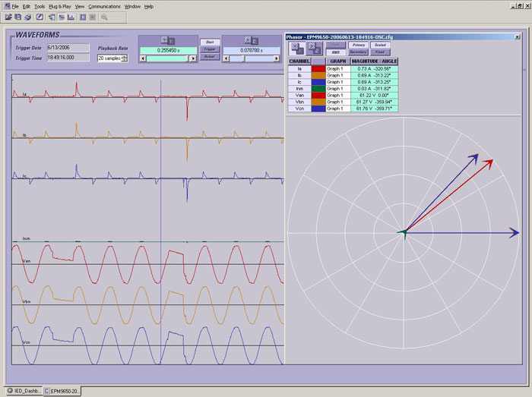Click the bar chart harmonics toolbar icon
Image resolution: width=532 pixels, height=397 pixels.
[x=71, y=17]
